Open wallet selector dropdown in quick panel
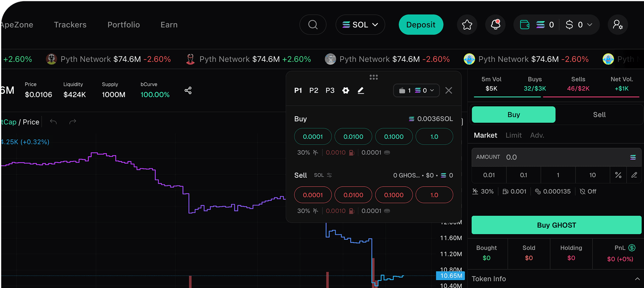Viewport: 644px width, 288px height. pos(416,90)
